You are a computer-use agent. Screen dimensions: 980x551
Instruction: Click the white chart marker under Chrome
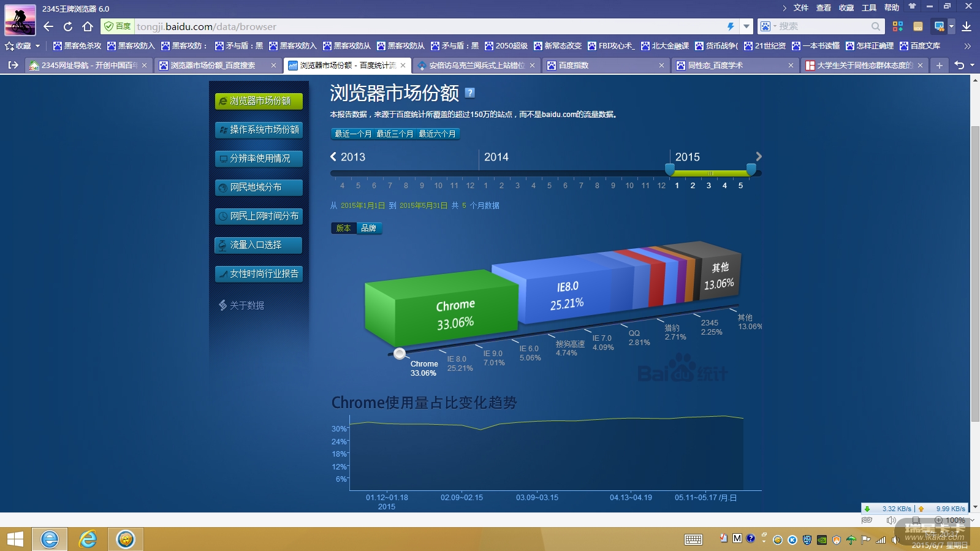pos(400,354)
